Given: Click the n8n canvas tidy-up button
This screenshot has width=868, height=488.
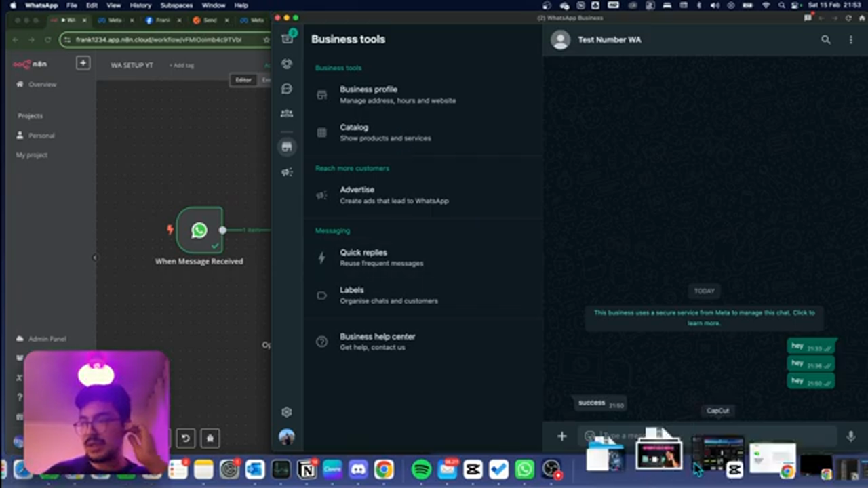Looking at the screenshot, I should 210,438.
